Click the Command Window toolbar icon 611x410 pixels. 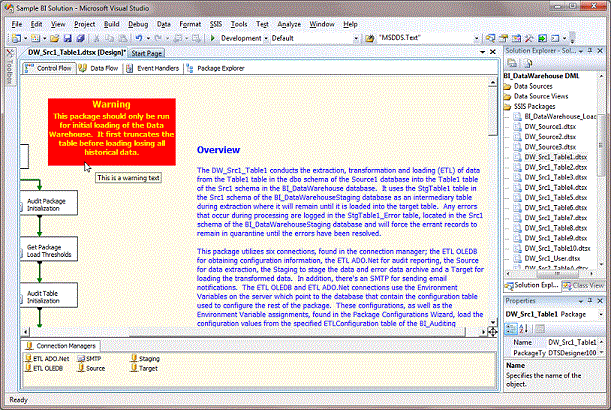(555, 38)
